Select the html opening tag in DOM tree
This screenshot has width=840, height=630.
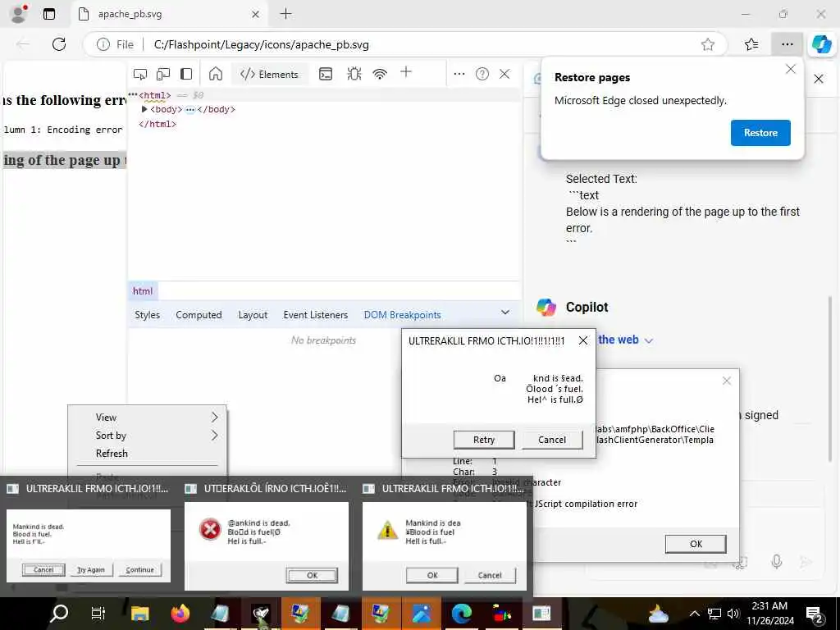[x=155, y=95]
